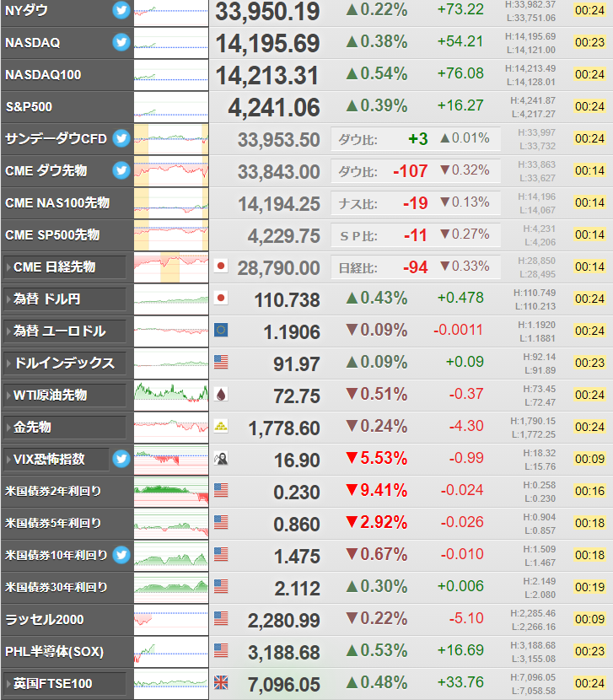
Task: Expand WTI原油先物 details
Action: click(x=65, y=395)
